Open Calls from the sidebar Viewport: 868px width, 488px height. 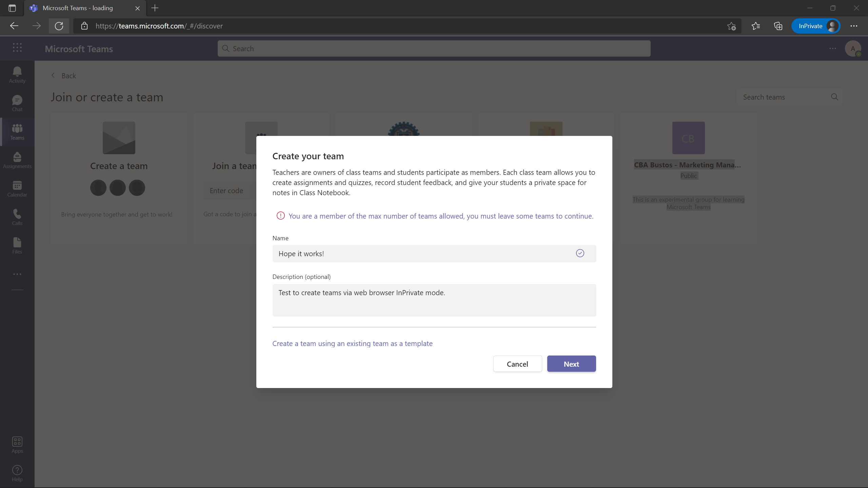point(17,217)
